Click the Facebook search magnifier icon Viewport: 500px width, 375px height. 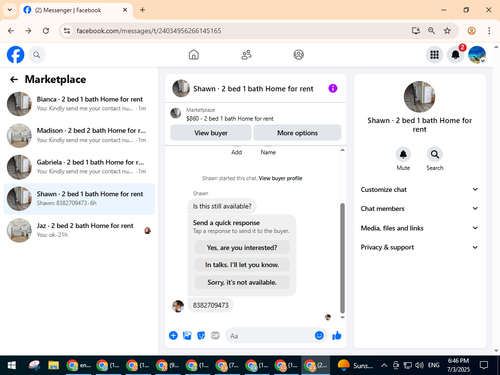click(37, 55)
